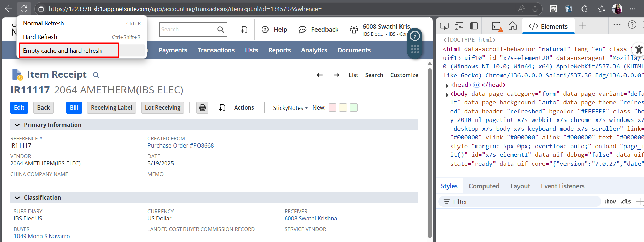This screenshot has height=242, width=644.
Task: Collapse the Primary Information section
Action: 17,125
